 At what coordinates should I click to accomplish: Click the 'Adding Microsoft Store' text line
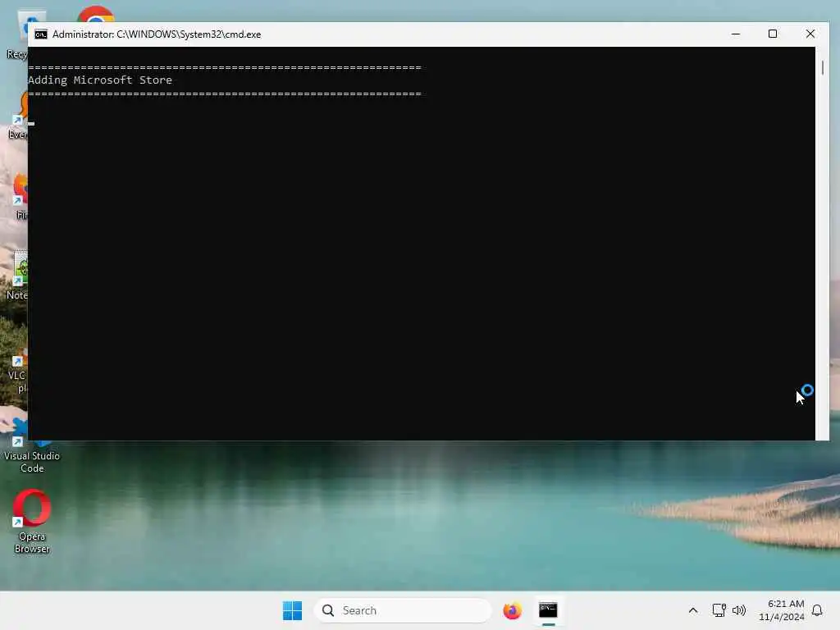click(x=100, y=80)
